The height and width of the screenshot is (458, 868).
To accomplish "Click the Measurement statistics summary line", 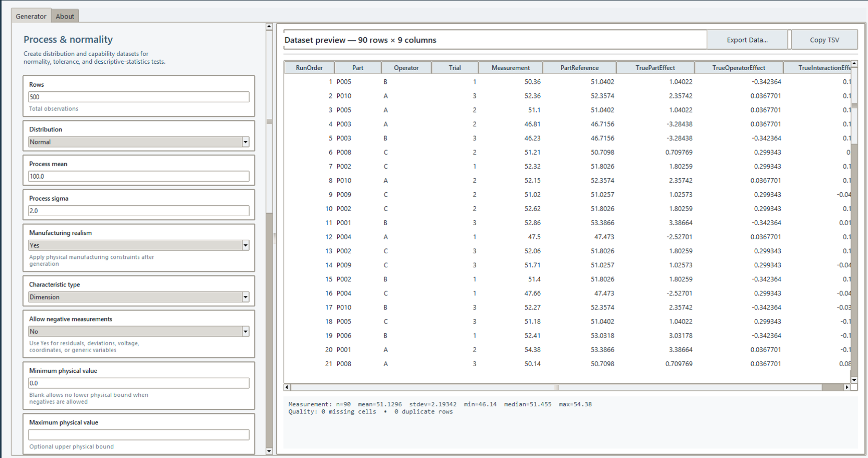I will (440, 404).
